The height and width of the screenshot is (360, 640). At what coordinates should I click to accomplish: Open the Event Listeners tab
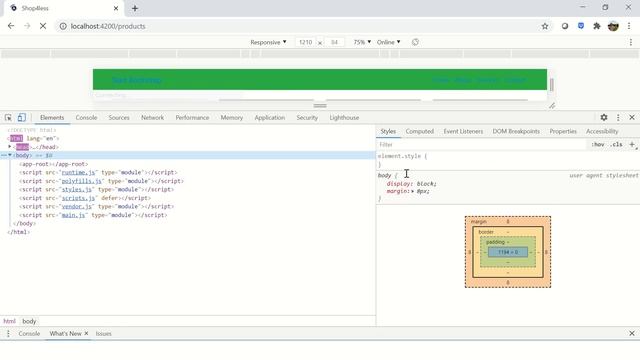(463, 131)
